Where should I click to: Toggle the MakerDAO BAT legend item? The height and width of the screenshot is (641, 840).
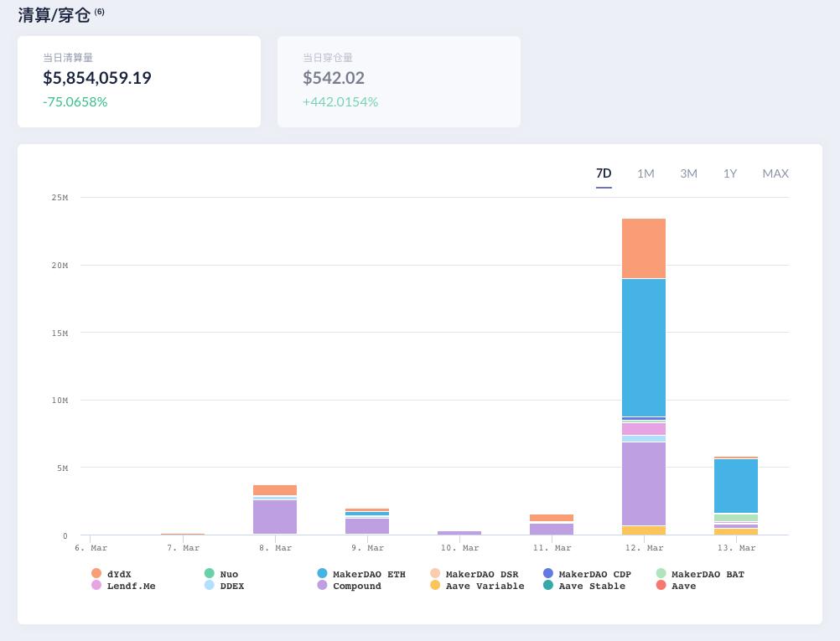(707, 574)
